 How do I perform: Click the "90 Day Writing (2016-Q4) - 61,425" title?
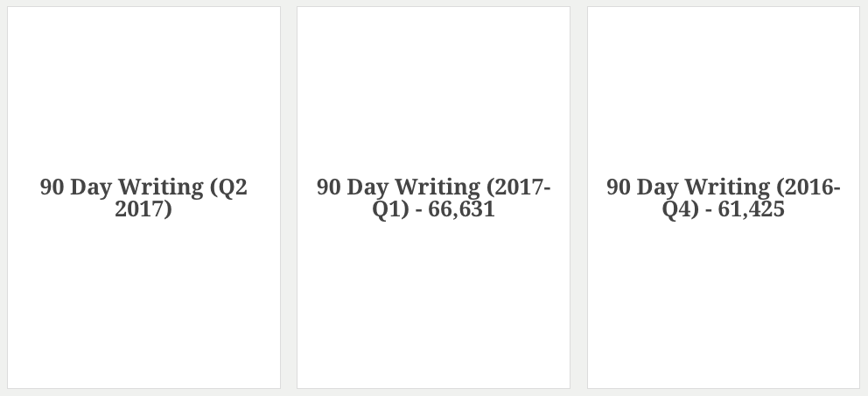click(724, 198)
